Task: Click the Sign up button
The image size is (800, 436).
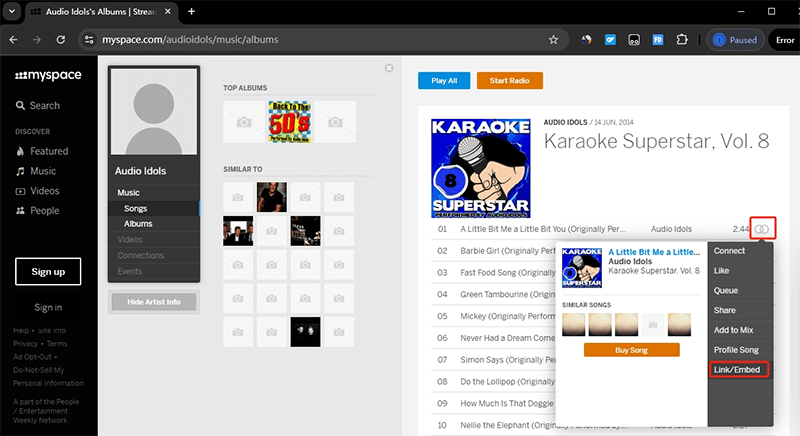Action: click(48, 271)
